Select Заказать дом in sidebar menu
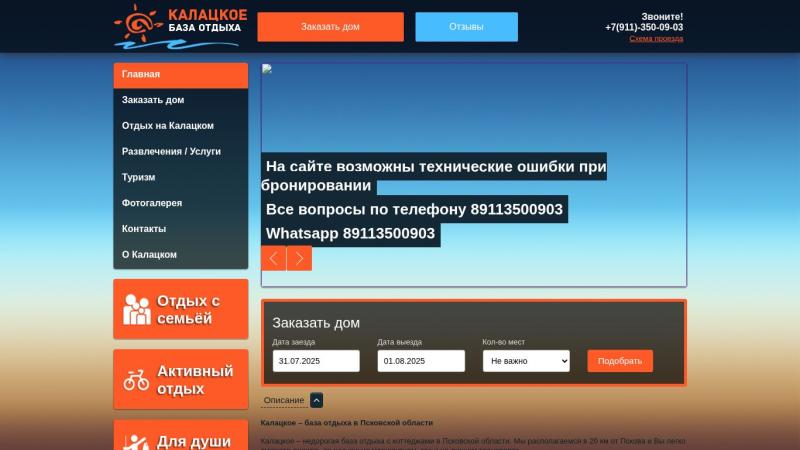Image resolution: width=800 pixels, height=450 pixels. tap(181, 100)
